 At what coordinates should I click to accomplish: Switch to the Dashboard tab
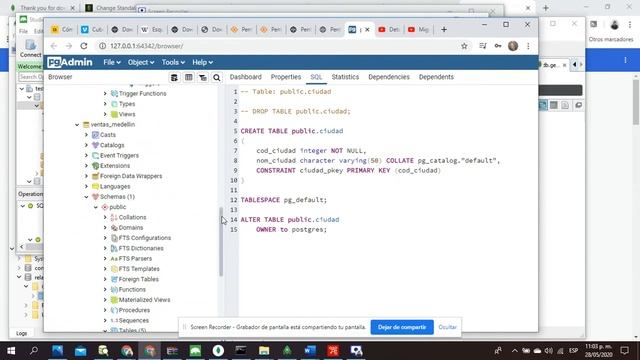(x=246, y=77)
